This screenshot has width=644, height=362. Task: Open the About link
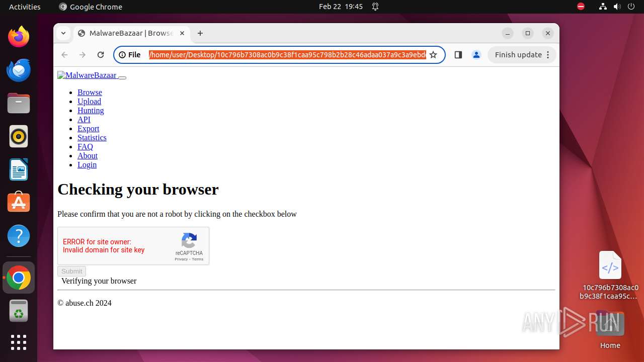88,156
